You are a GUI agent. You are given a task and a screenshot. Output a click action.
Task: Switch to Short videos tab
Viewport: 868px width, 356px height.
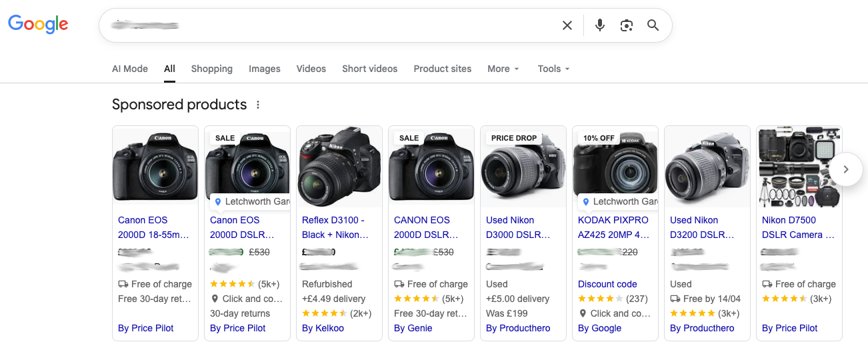(x=370, y=69)
